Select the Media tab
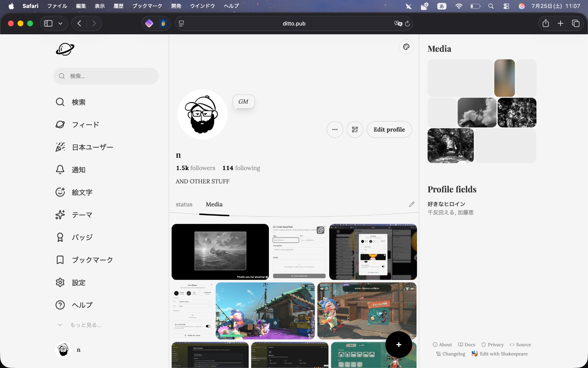This screenshot has width=588, height=368. pyautogui.click(x=214, y=204)
